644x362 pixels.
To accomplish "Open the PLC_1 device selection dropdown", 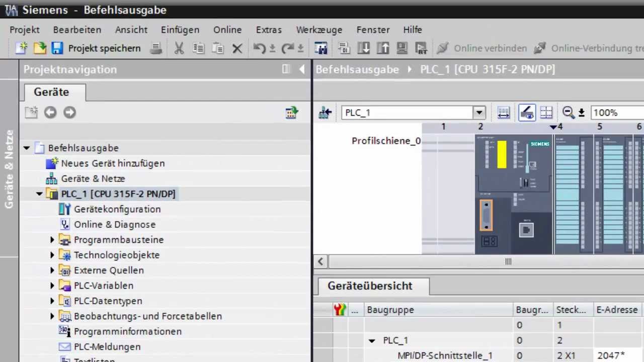I will pyautogui.click(x=479, y=113).
